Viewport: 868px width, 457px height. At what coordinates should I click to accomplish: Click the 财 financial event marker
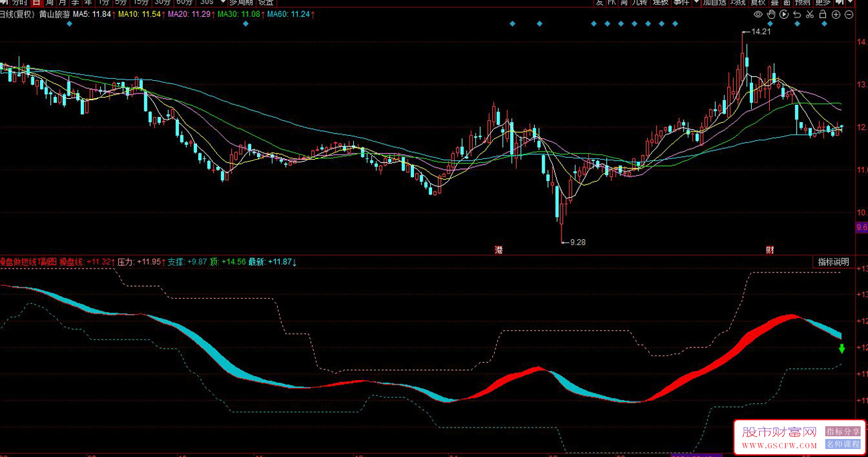770,250
